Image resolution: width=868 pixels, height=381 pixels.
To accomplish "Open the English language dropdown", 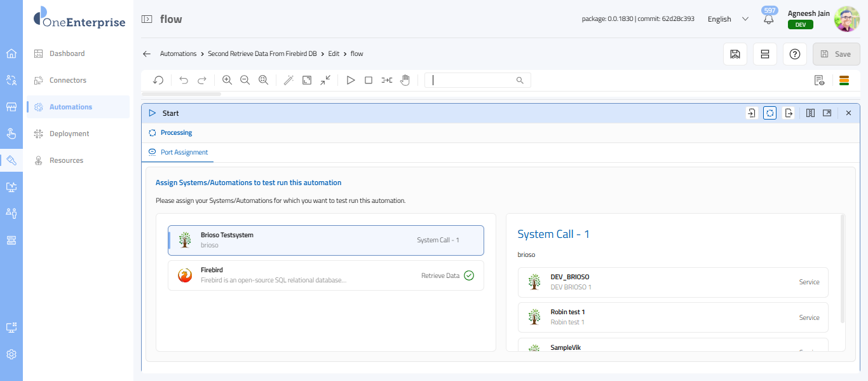I will click(728, 19).
